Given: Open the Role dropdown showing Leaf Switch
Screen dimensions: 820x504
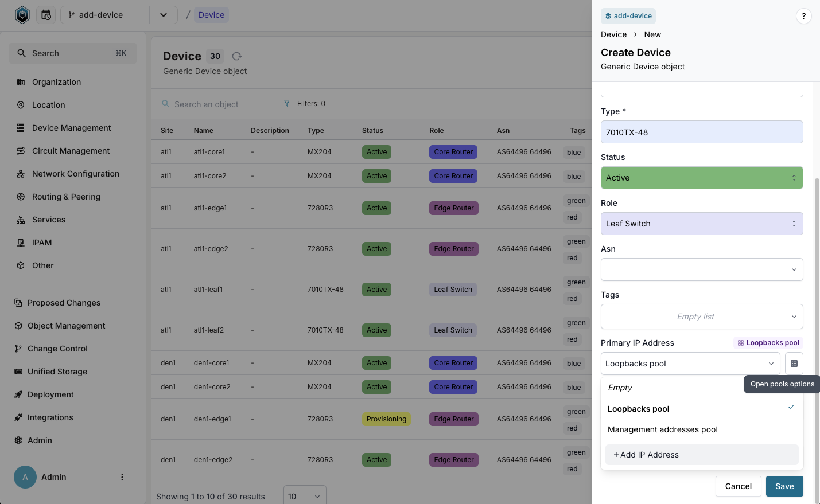Looking at the screenshot, I should pos(701,224).
